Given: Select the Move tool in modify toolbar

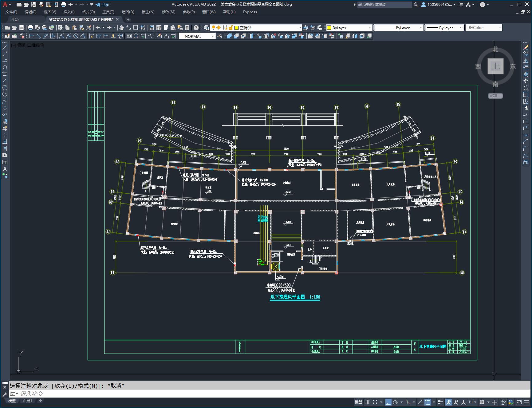Looking at the screenshot, I should coord(526,81).
